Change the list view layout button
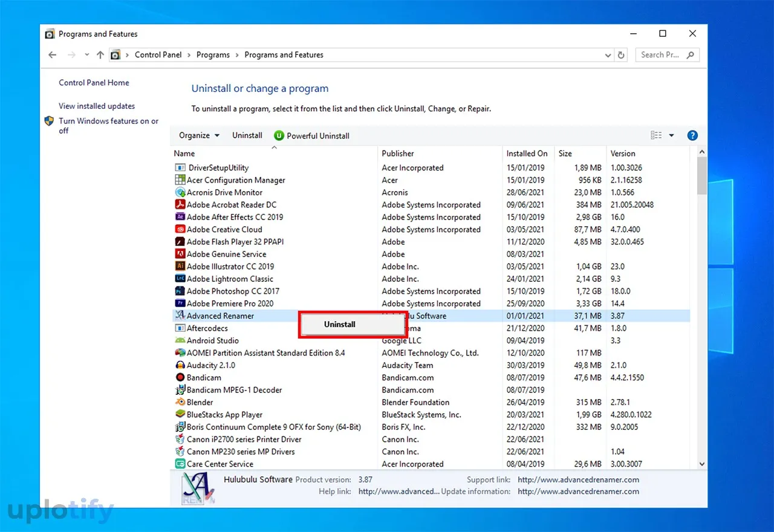Viewport: 774px width, 532px height. point(656,135)
